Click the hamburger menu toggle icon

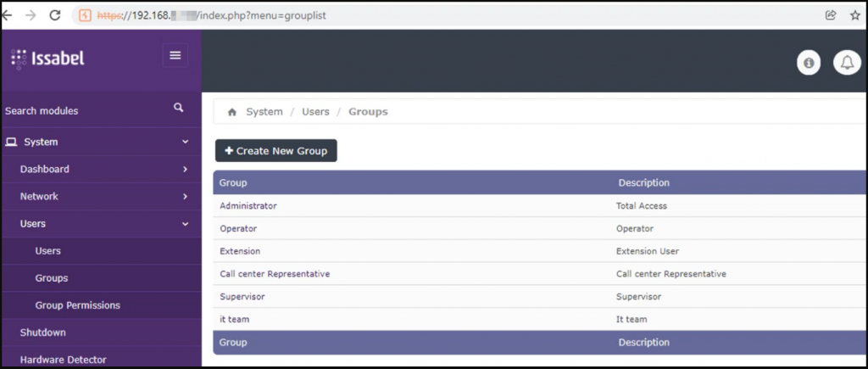point(175,55)
